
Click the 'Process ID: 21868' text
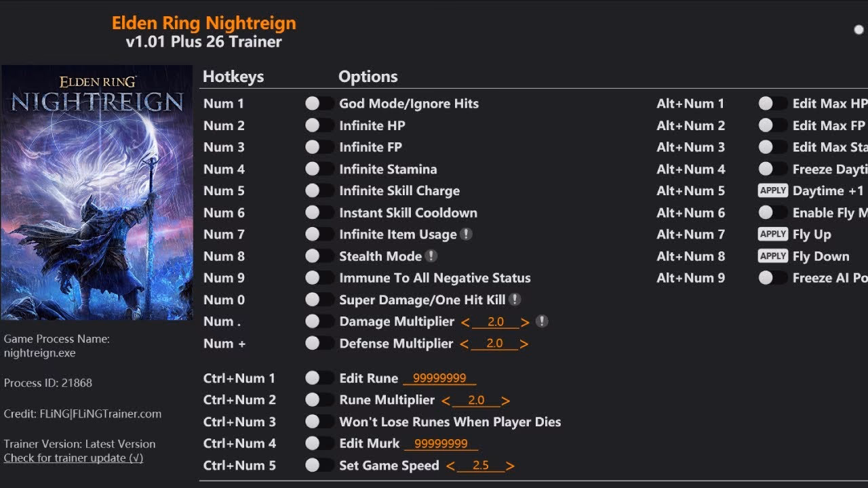48,383
